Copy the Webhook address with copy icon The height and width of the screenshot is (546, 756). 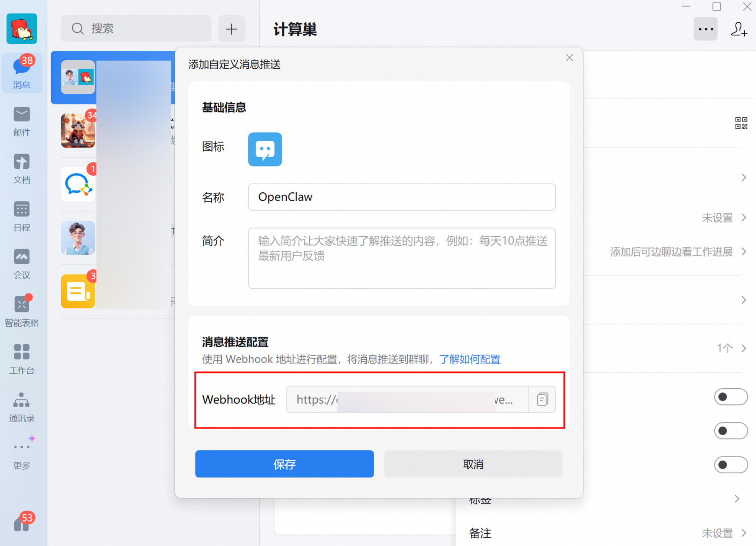(x=542, y=399)
